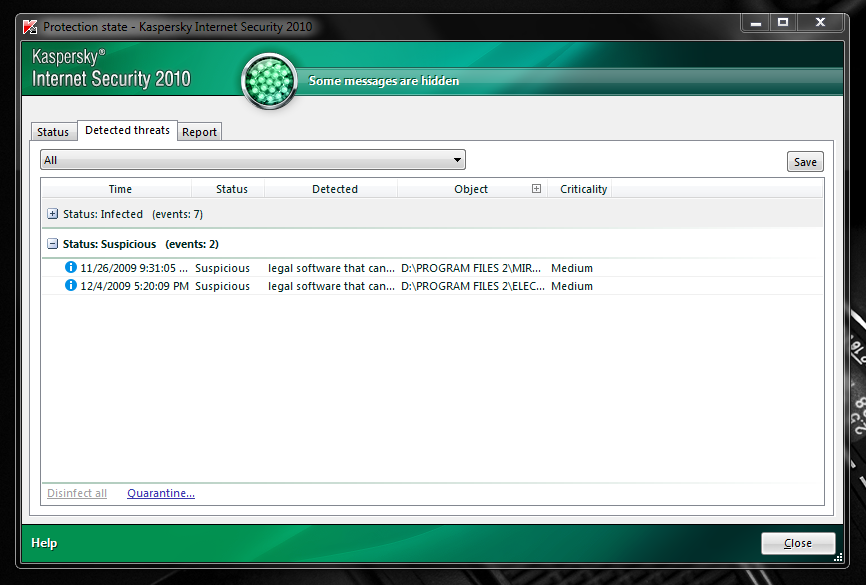Sort by the Status column header
The width and height of the screenshot is (866, 585).
point(228,189)
